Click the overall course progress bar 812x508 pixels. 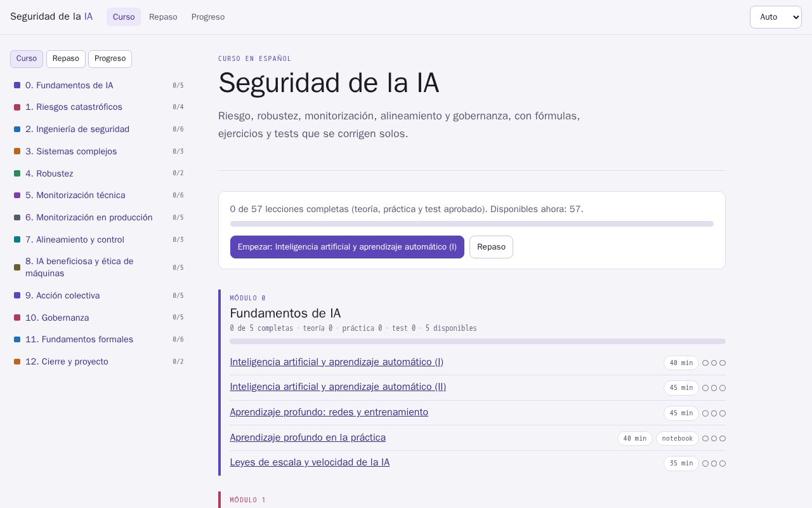click(x=471, y=224)
